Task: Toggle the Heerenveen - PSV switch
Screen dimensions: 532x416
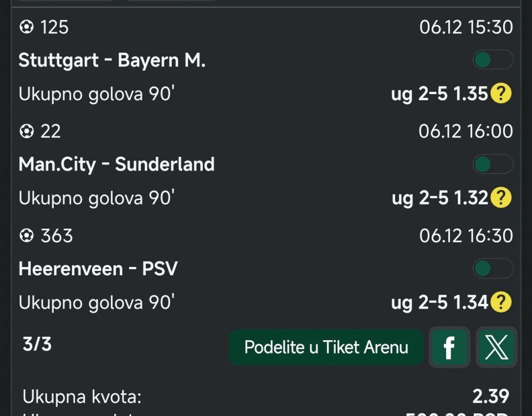Action: [493, 269]
